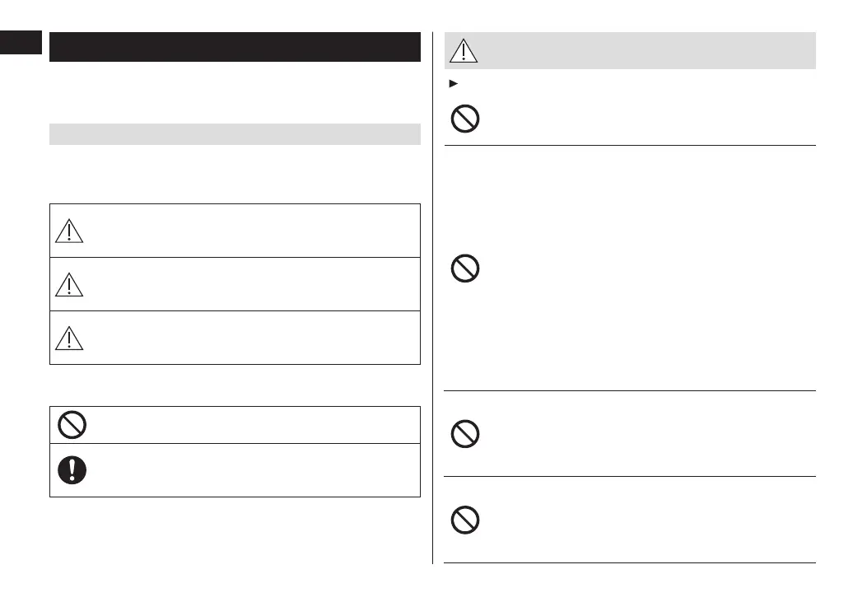Click the blank area beside the middle warning triangle
Screen dimensions: 867x616
tap(247, 285)
